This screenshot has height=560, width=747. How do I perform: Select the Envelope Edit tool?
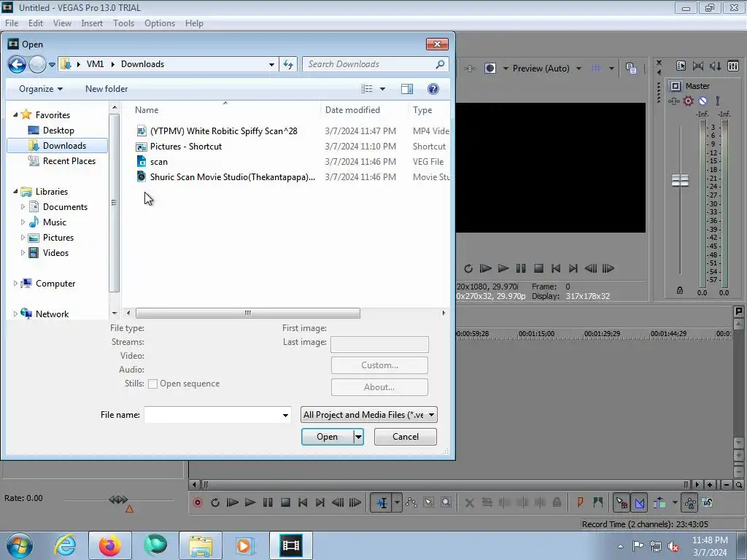pos(411,502)
